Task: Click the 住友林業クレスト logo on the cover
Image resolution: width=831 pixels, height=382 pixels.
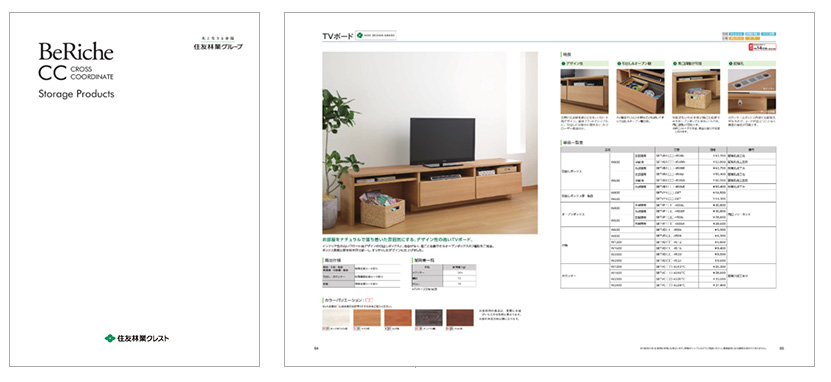Action: [x=137, y=338]
